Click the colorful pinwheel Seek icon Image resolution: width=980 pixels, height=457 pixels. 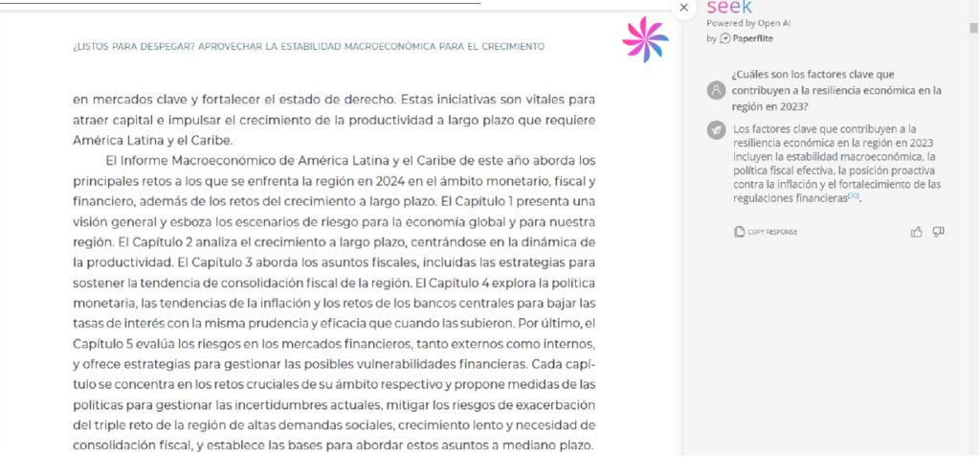(x=645, y=39)
